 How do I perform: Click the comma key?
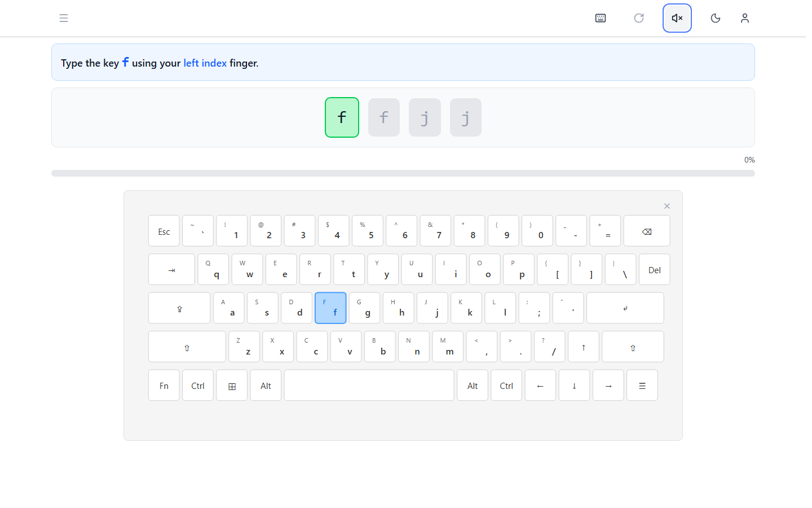pyautogui.click(x=482, y=347)
